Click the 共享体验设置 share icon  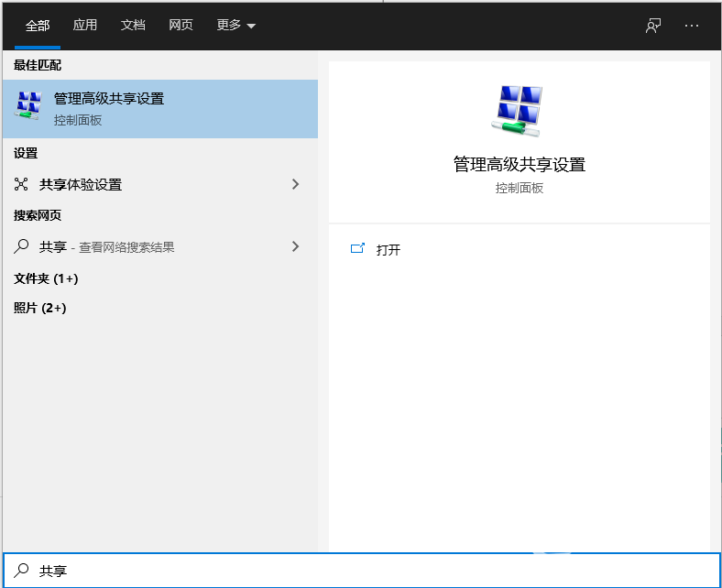[x=22, y=184]
